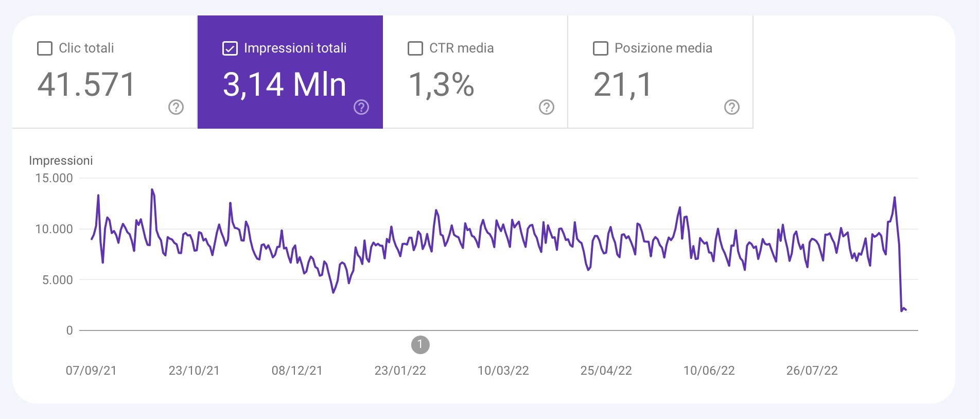Click the 25/04/22 date label
The image size is (980, 419).
[606, 371]
